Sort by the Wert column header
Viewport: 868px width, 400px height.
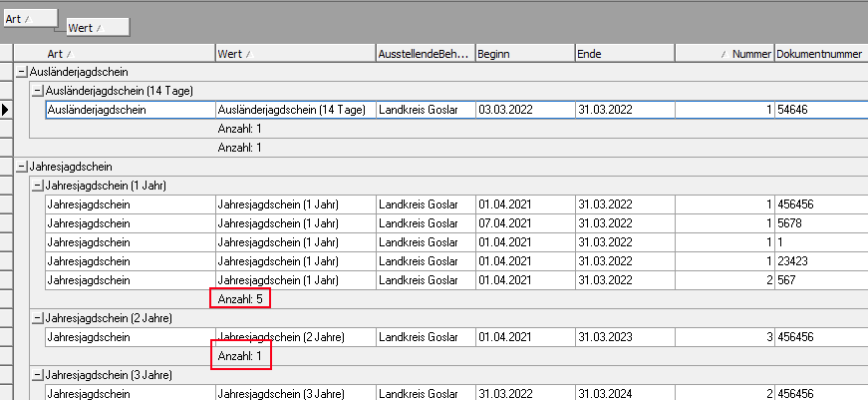coord(294,53)
